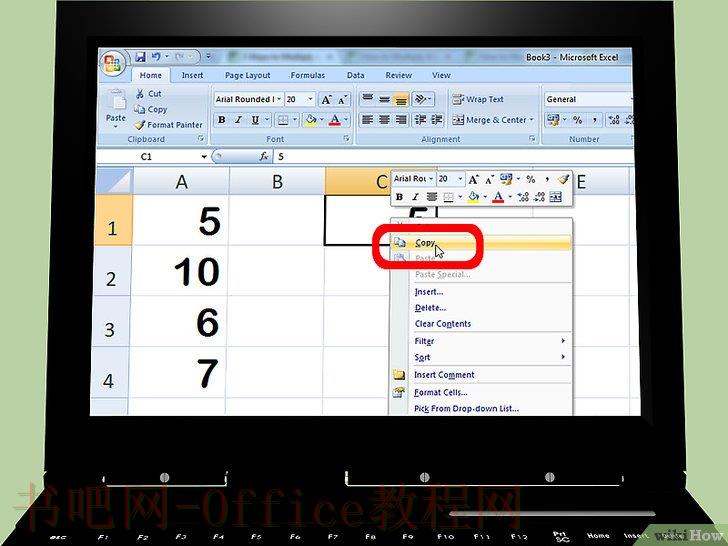Click the Office button logo
728x546 pixels.
(x=113, y=64)
